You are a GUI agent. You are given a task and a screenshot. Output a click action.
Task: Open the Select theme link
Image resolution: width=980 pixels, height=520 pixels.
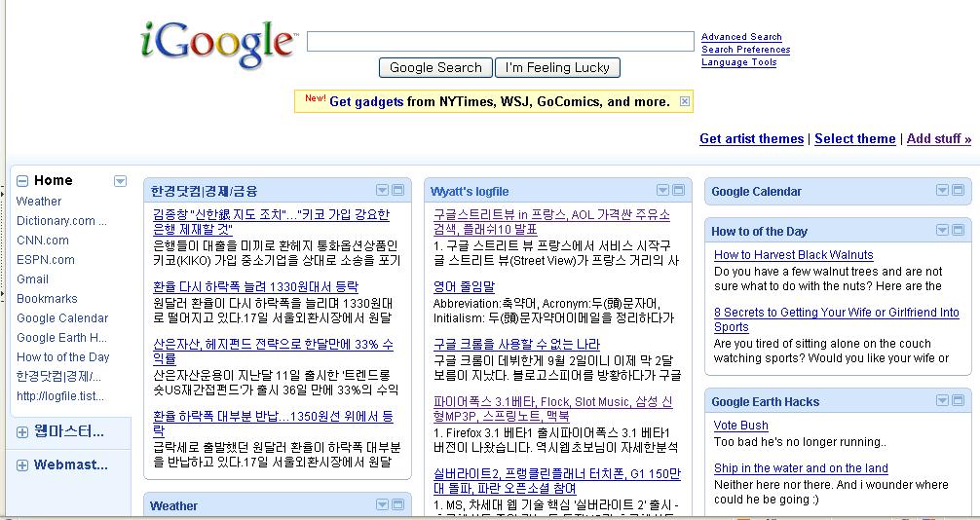click(x=855, y=138)
